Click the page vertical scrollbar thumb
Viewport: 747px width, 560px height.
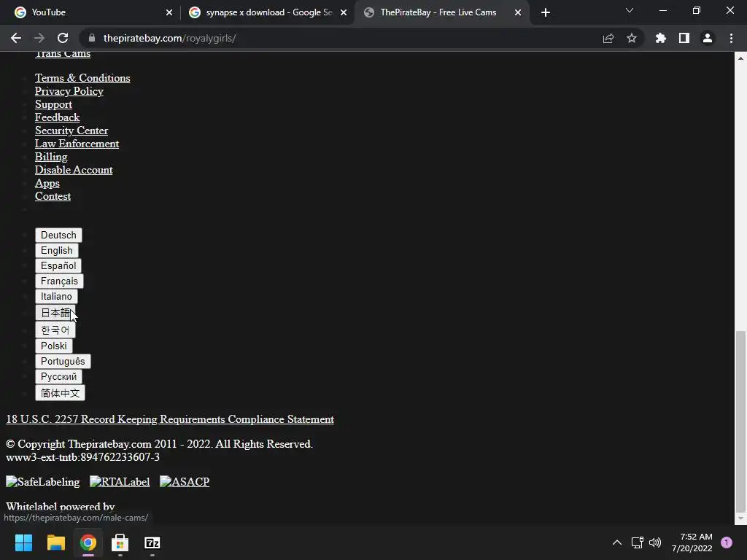(x=740, y=421)
